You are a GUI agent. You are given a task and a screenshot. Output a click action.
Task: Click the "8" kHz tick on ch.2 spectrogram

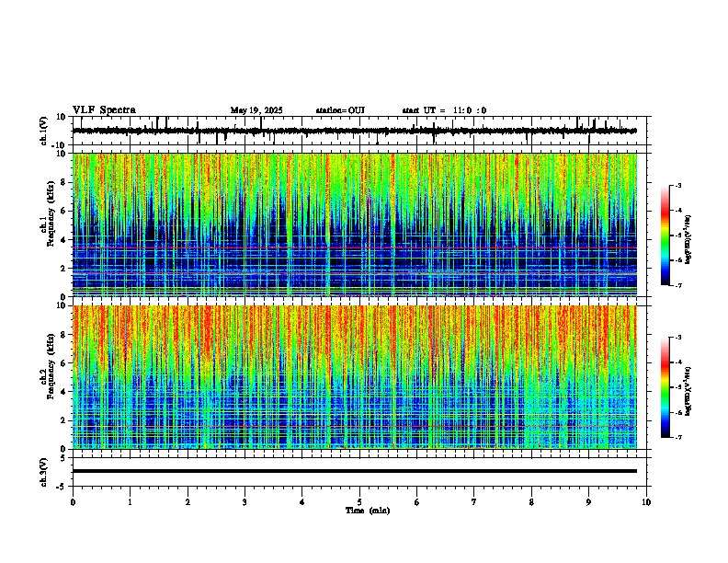(64, 335)
